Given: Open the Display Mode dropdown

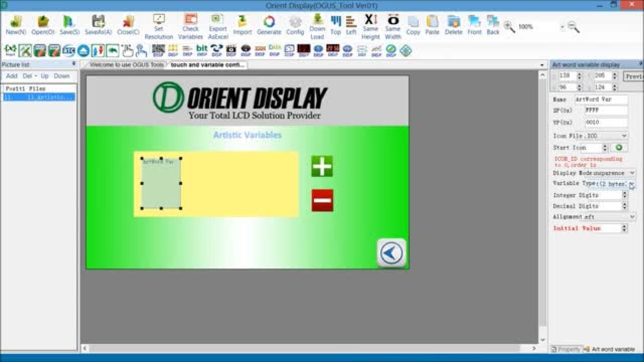Looking at the screenshot, I should tap(632, 173).
